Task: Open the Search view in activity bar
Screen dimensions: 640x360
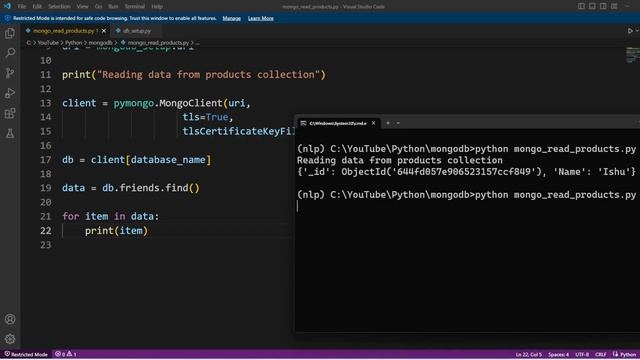Action: (x=10, y=53)
